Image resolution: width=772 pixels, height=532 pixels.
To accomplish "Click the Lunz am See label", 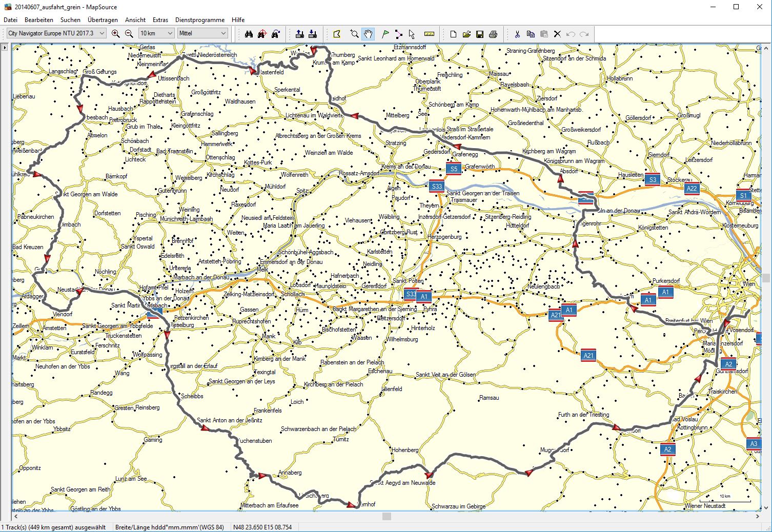I will tap(131, 479).
